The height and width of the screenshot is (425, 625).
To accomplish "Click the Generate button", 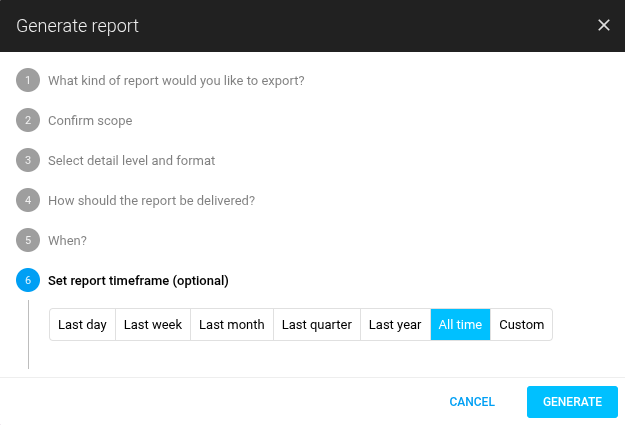I will click(x=572, y=402).
